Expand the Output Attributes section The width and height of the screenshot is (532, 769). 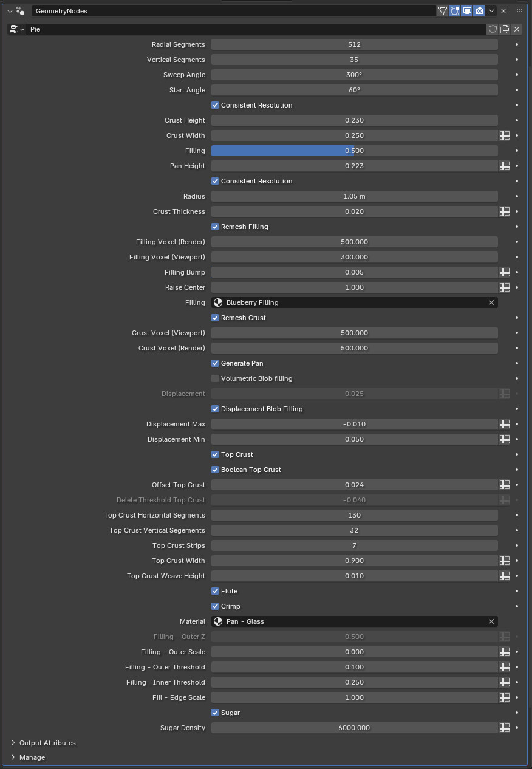click(x=13, y=743)
